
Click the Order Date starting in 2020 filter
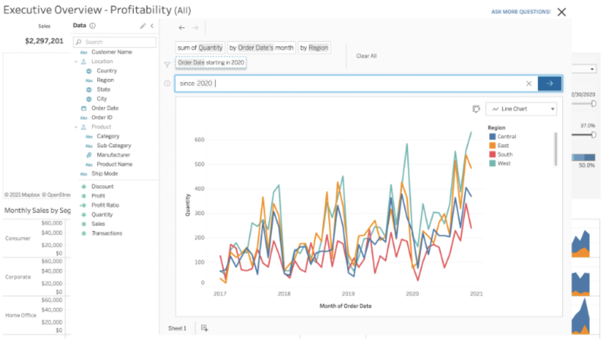point(211,62)
